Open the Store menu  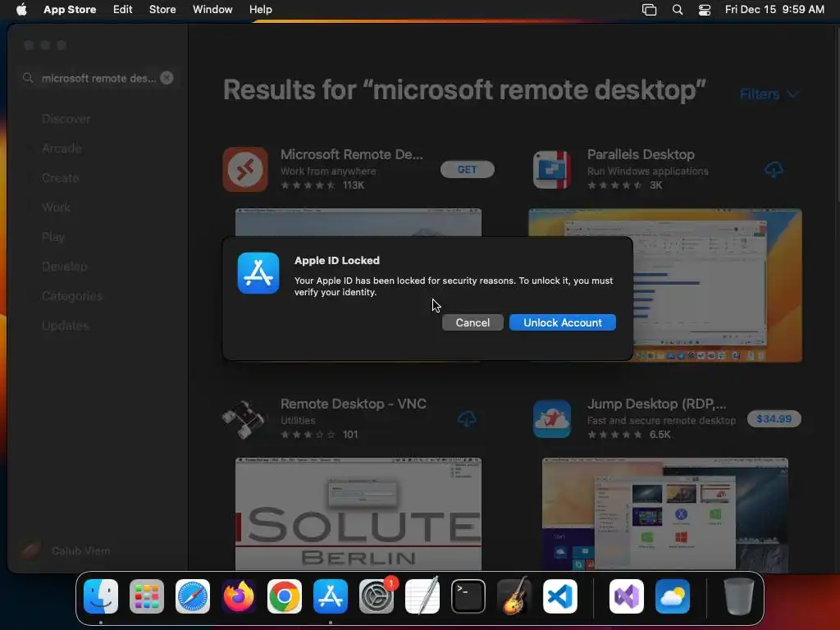pos(162,9)
